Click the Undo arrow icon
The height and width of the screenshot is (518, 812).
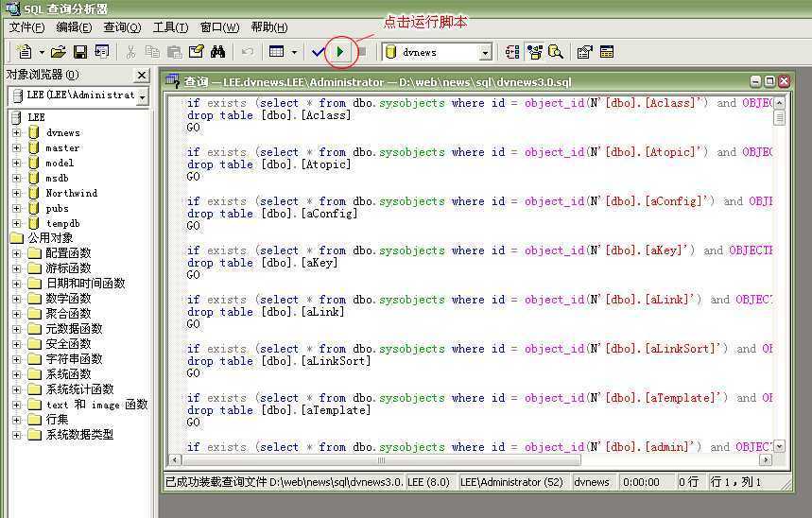pyautogui.click(x=248, y=52)
